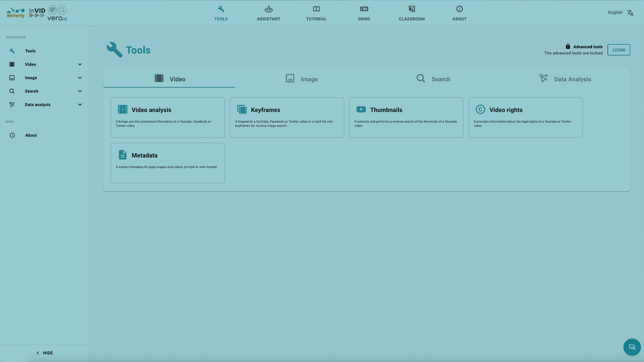Open the Metadata tool card
644x362 pixels.
167,163
